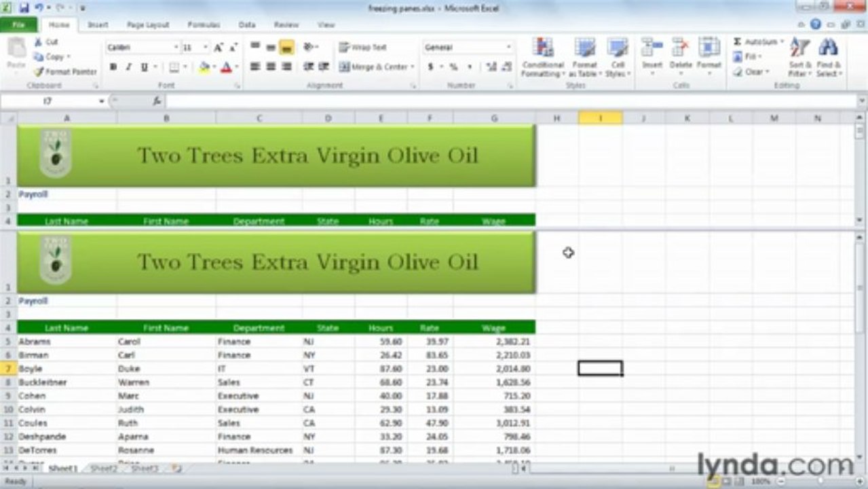
Task: Open the font size dropdown showing 11
Action: coord(206,48)
